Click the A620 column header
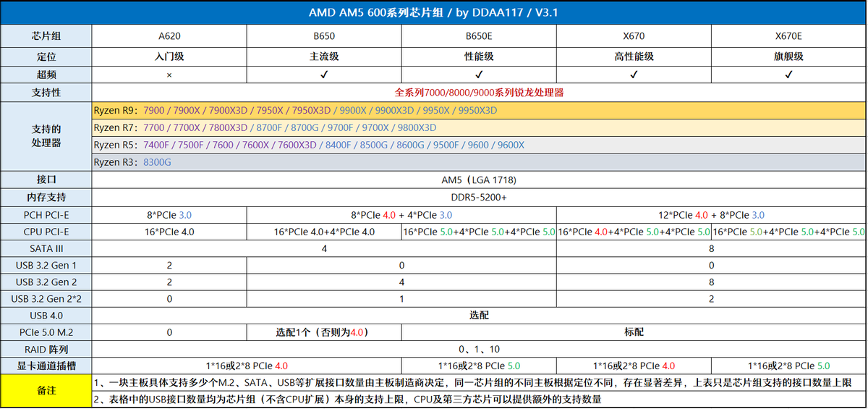 [169, 35]
